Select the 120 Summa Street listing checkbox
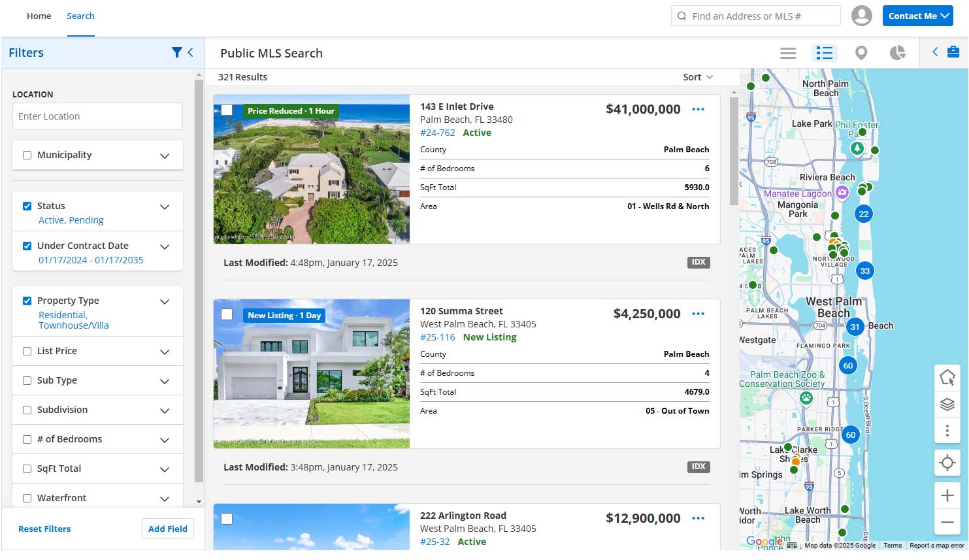Viewport: 969px width, 560px height. [x=227, y=314]
